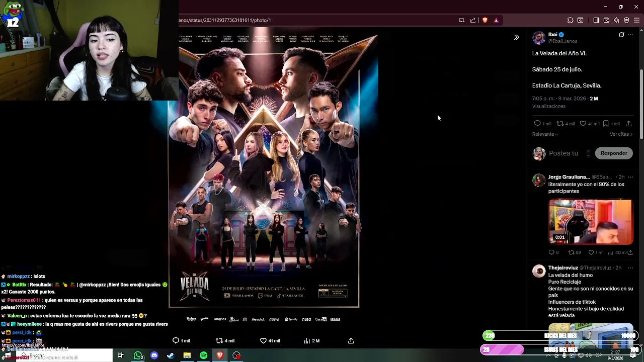644x362 pixels.
Task: Open Steam from the taskbar
Action: tap(171, 355)
